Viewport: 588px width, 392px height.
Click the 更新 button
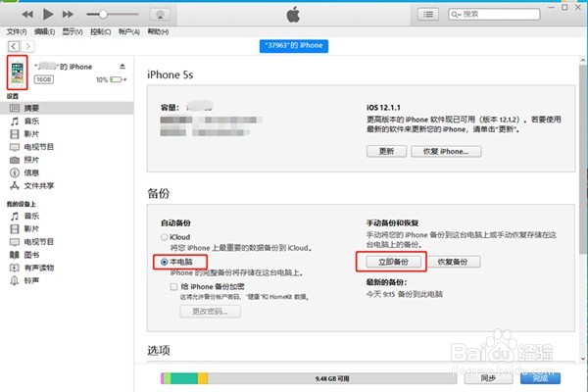[x=386, y=151]
